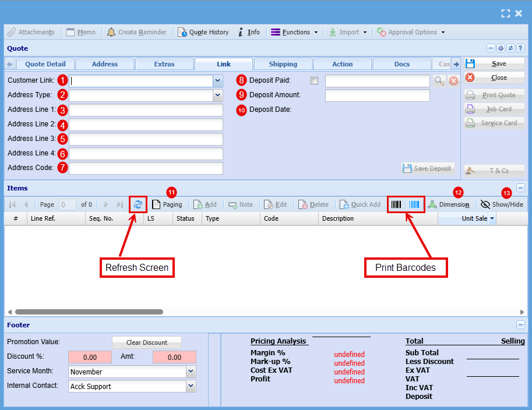Click the Quote panel refresh icon

(x=510, y=48)
